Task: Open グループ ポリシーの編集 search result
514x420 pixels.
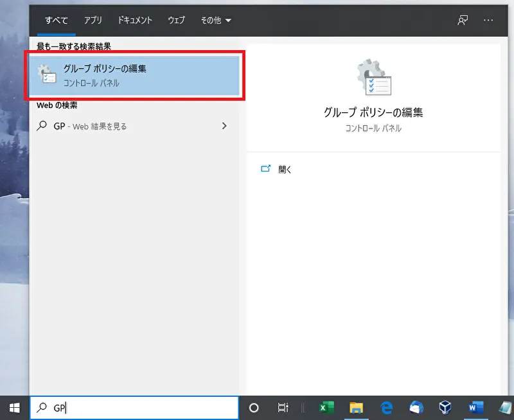Action: (x=134, y=75)
